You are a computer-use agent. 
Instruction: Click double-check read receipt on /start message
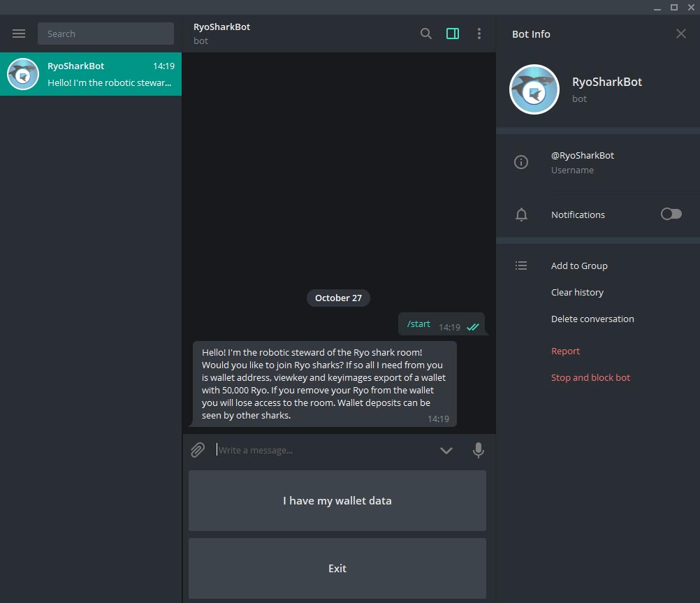(x=473, y=328)
